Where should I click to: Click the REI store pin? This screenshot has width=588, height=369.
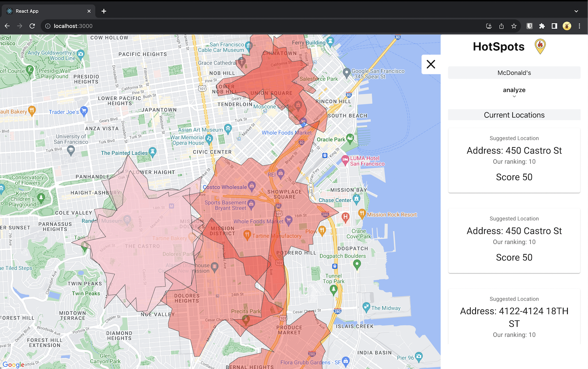pos(280,173)
